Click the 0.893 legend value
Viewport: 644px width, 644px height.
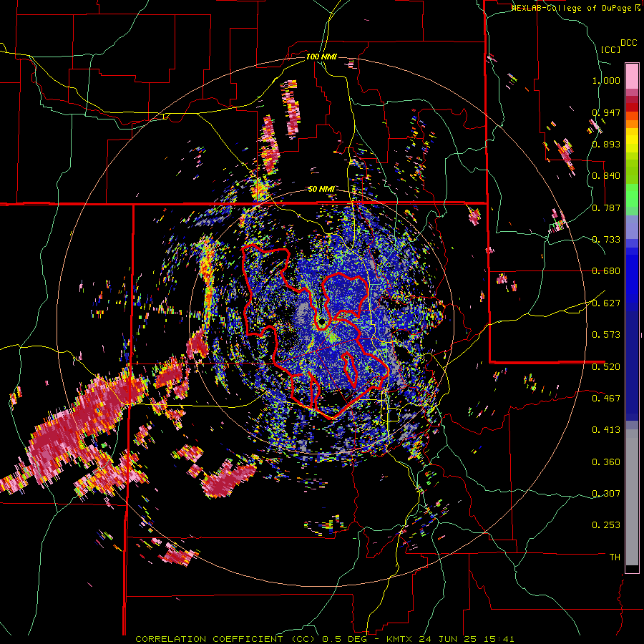[x=606, y=144]
